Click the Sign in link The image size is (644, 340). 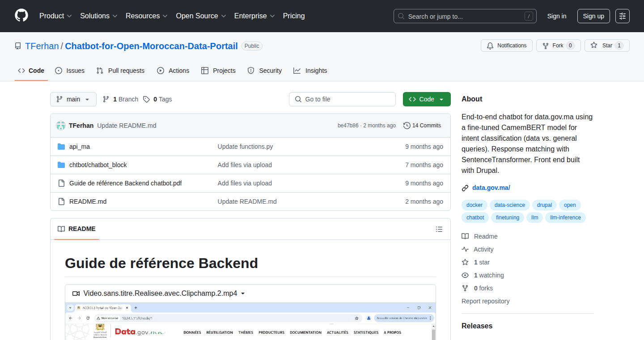[x=557, y=16]
